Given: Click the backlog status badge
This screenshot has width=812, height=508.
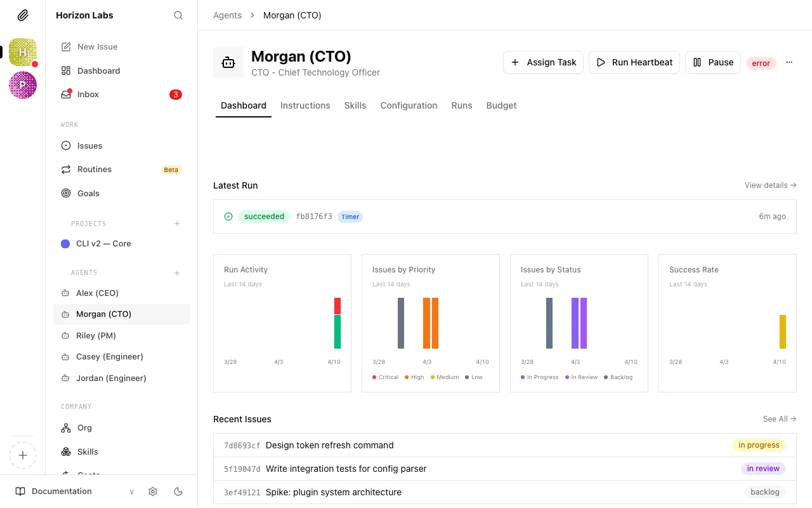Looking at the screenshot, I should pos(765,492).
